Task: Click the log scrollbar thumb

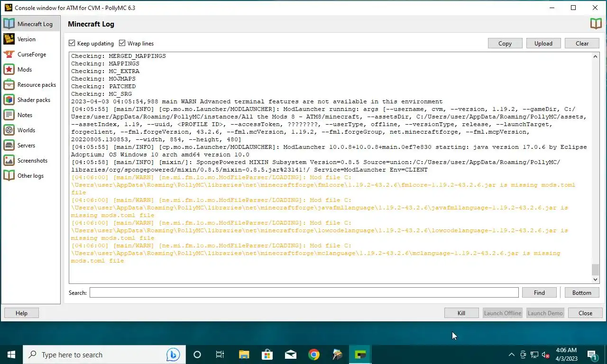Action: tap(595, 269)
